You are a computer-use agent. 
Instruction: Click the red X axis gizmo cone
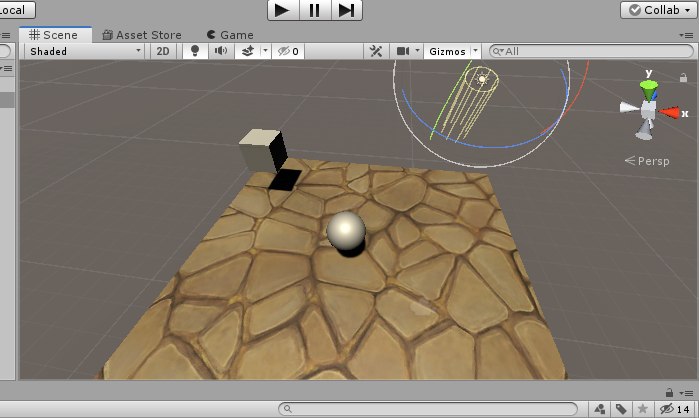click(x=670, y=113)
